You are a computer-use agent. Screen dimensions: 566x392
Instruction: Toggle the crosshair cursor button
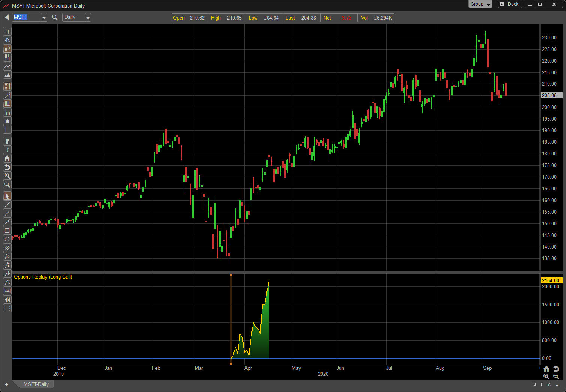[x=7, y=130]
